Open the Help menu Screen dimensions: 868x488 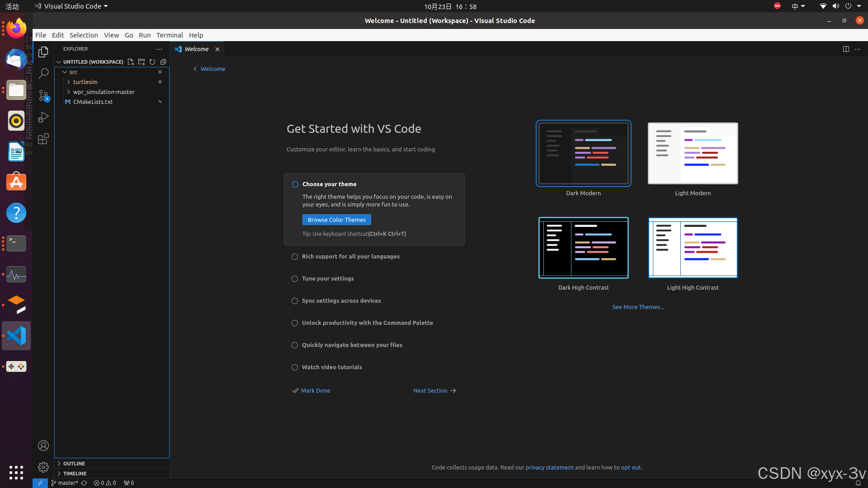click(196, 35)
